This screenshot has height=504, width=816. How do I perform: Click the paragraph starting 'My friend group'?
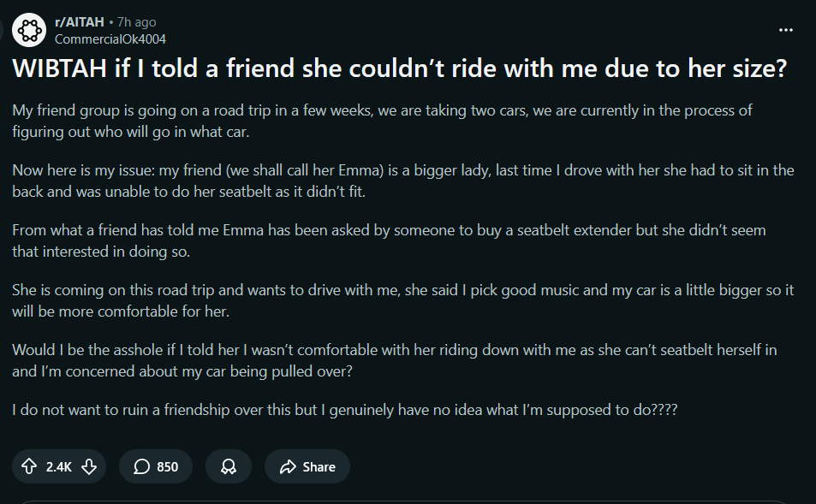(x=382, y=121)
